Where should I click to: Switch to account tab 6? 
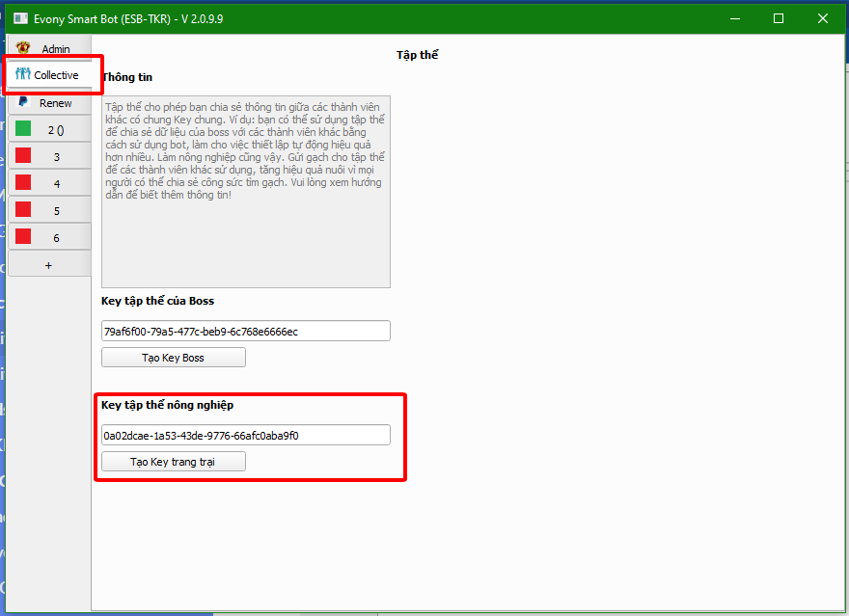(56, 237)
